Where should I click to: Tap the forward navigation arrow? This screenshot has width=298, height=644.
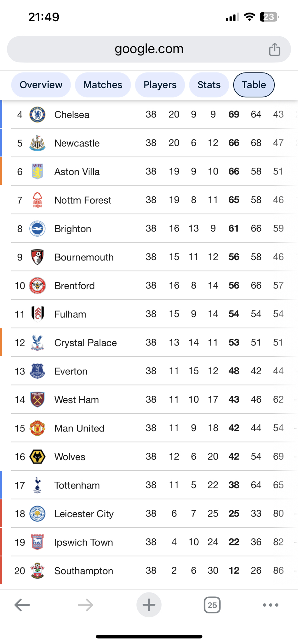tap(85, 605)
